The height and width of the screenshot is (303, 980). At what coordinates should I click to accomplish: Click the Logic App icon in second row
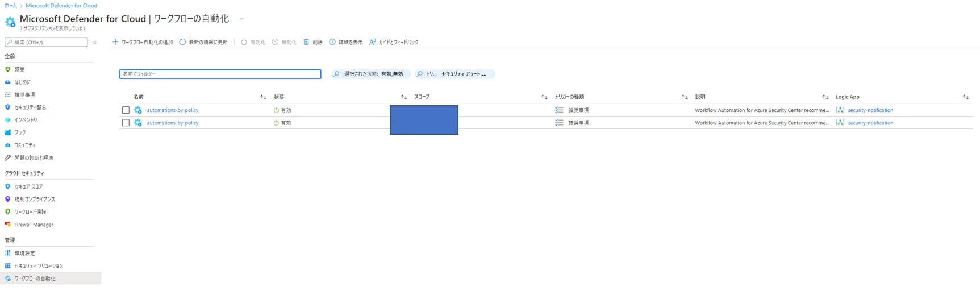click(x=840, y=123)
